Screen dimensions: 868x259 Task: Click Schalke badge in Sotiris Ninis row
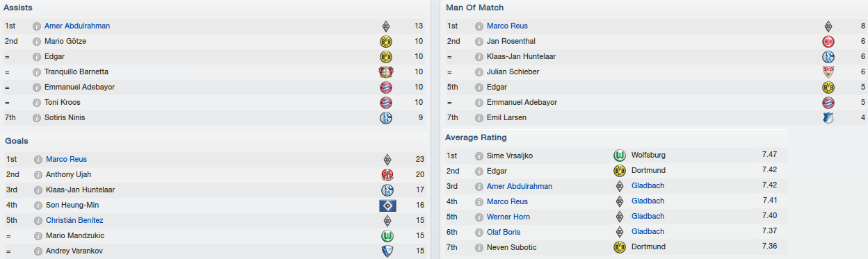(386, 118)
